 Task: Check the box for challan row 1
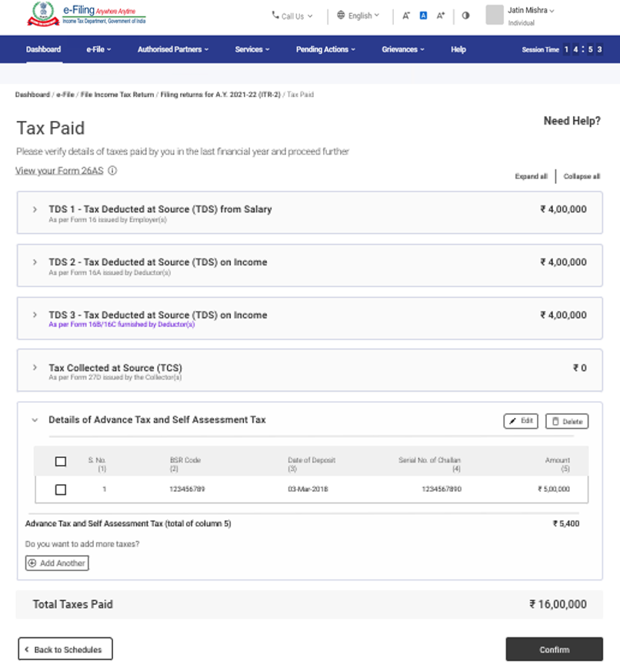click(61, 490)
